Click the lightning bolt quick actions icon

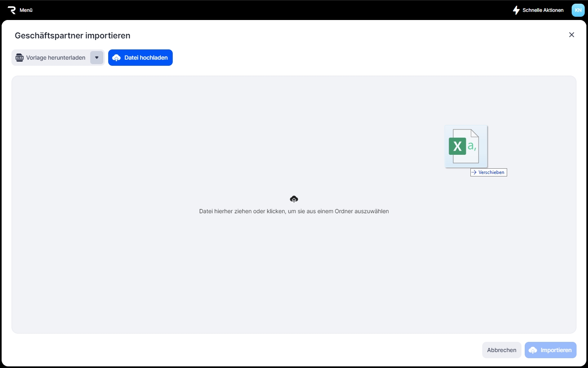coord(516,10)
